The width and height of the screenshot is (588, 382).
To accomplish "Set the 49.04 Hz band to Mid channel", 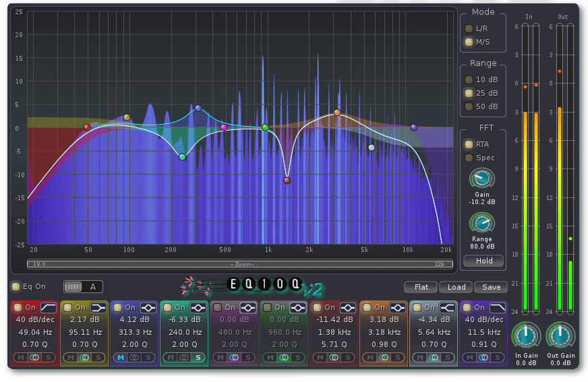I will click(x=21, y=358).
